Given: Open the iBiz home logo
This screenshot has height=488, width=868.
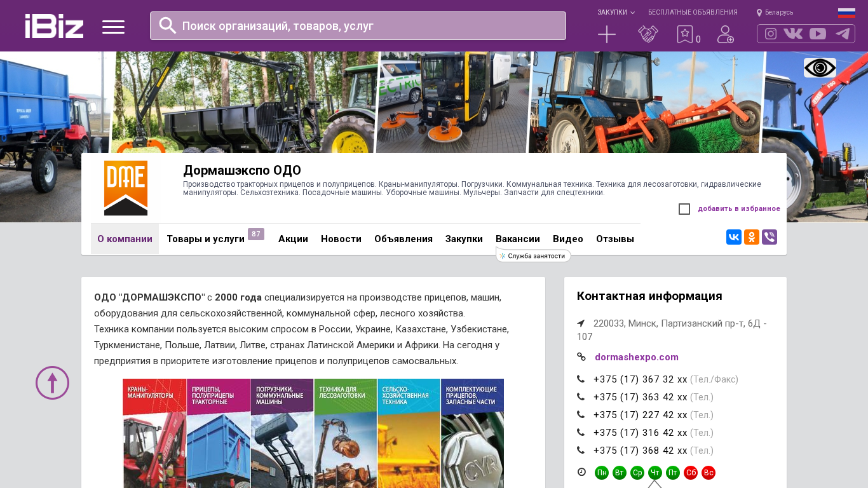Looking at the screenshot, I should tap(54, 26).
